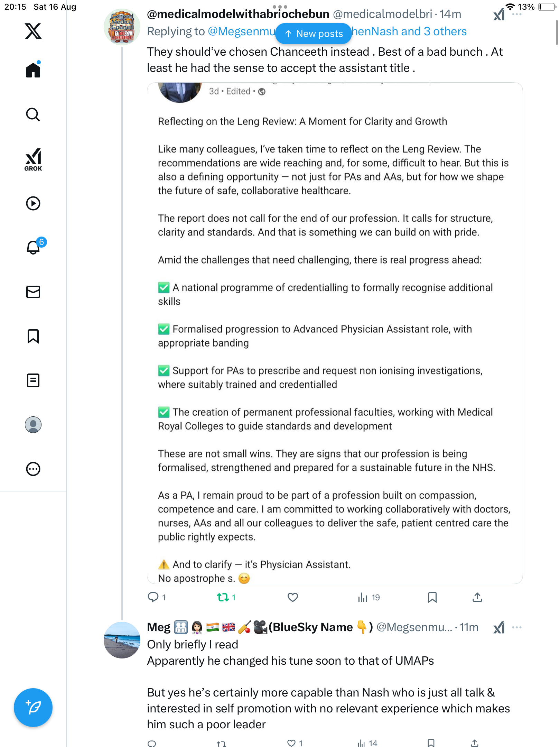
Task: Open notifications with 6 unread
Action: pyautogui.click(x=34, y=247)
